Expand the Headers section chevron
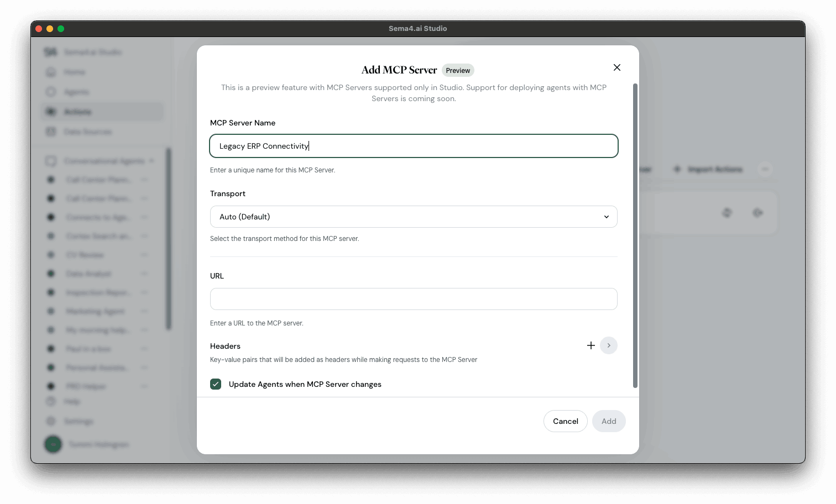836x504 pixels. pyautogui.click(x=609, y=345)
